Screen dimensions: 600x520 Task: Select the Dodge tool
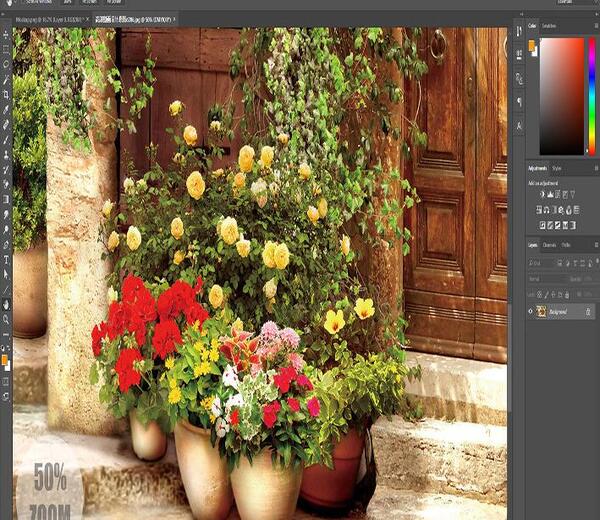pos(6,230)
